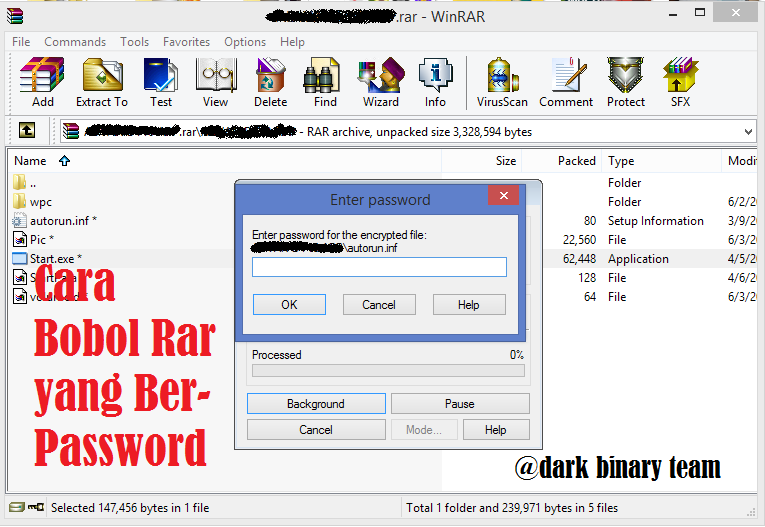Viewport: 765px width, 527px height.
Task: Click 'Total 1 folder and 239,971 bytes' status
Action: pyautogui.click(x=512, y=508)
